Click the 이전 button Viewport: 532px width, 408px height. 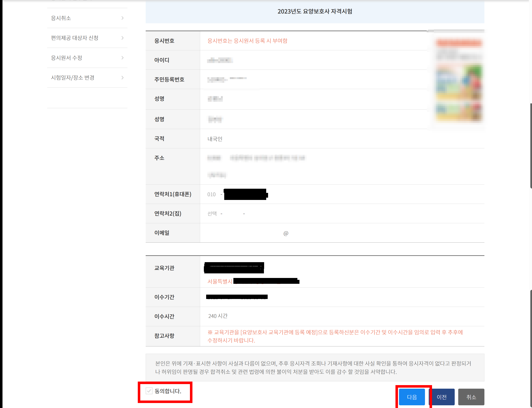[442, 397]
